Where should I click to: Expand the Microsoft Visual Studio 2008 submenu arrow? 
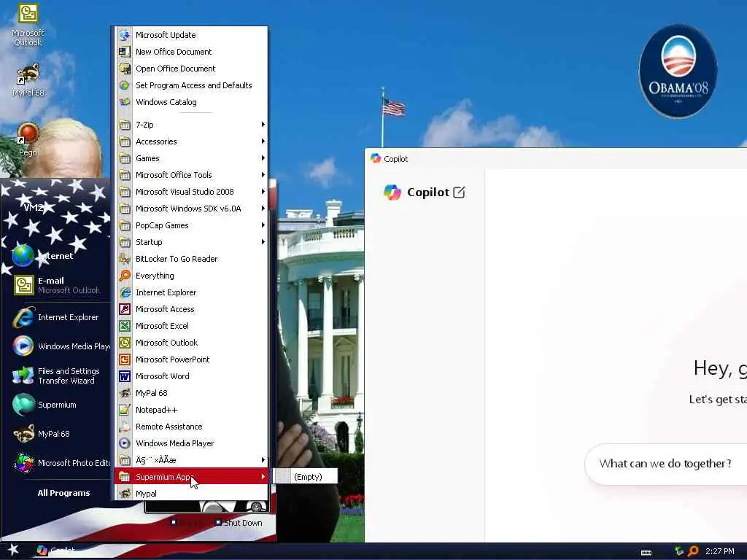coord(263,192)
